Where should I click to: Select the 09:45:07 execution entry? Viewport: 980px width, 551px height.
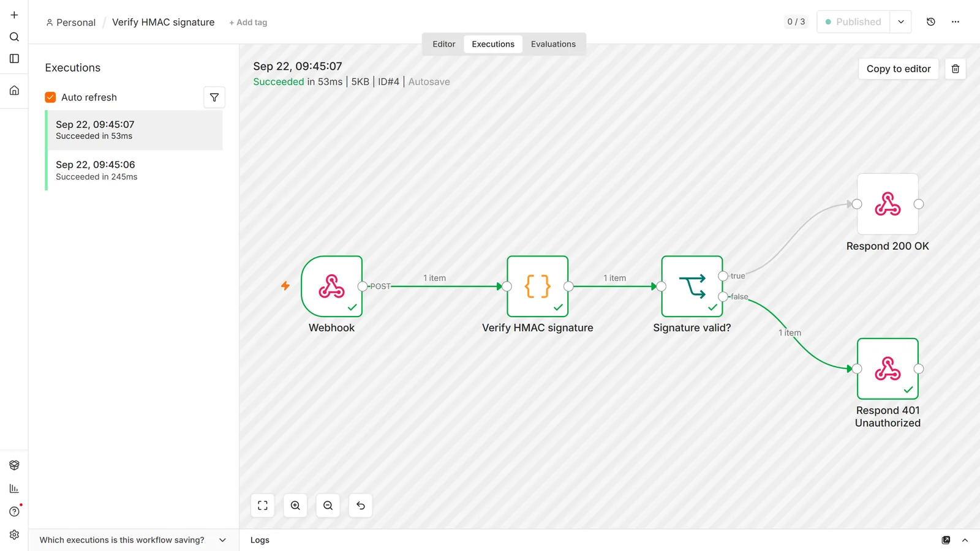click(135, 130)
